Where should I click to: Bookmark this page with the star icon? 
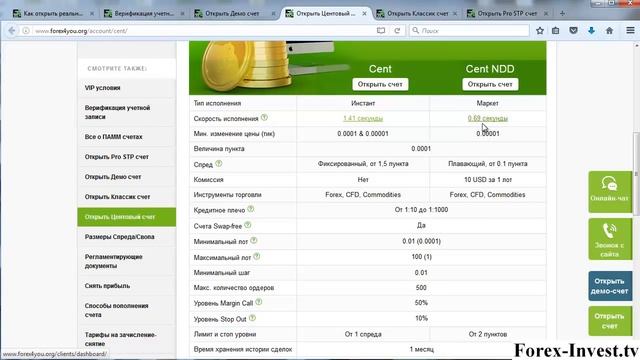[540, 31]
